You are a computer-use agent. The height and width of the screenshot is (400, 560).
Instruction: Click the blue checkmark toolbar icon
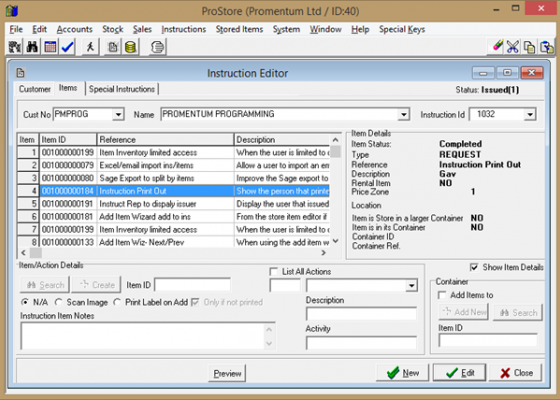click(x=68, y=47)
